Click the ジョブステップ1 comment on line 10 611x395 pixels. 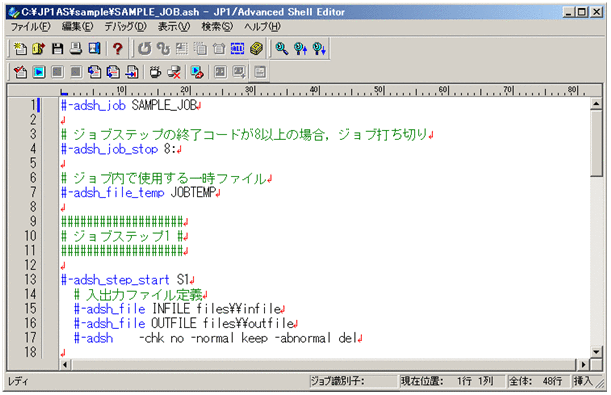[122, 236]
